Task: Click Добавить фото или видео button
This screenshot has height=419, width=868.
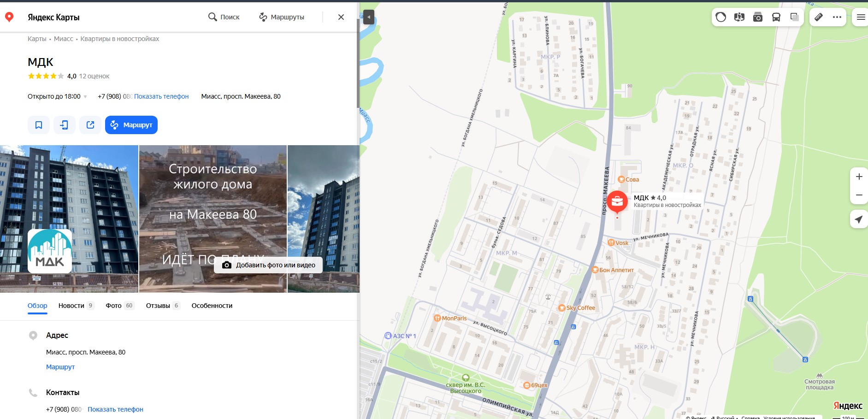Action: click(x=268, y=265)
